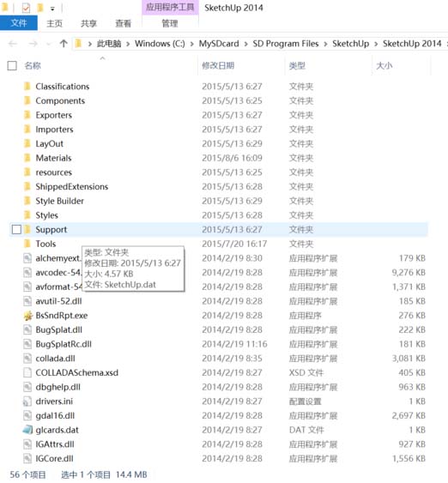Click the glcards.dat file icon
Screen dimensions: 448x483
click(27, 430)
